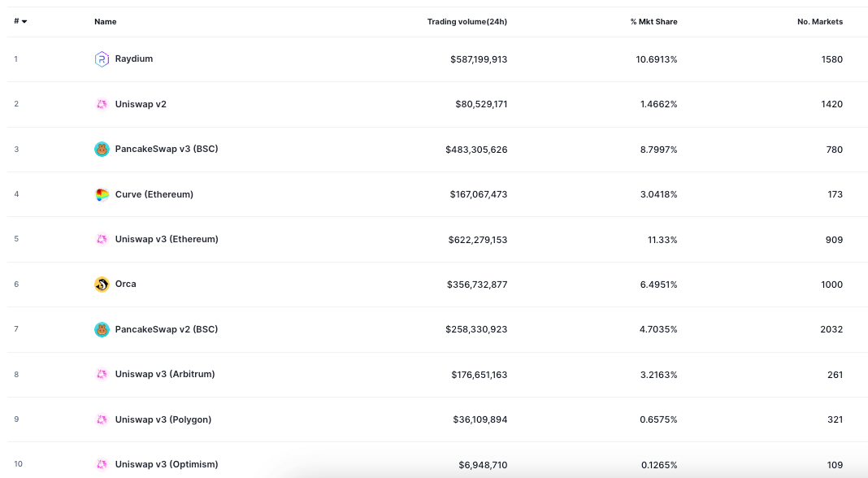Screen dimensions: 868x478
Task: Click the Uniswap v3 (Optimism) icon
Action: pos(102,465)
